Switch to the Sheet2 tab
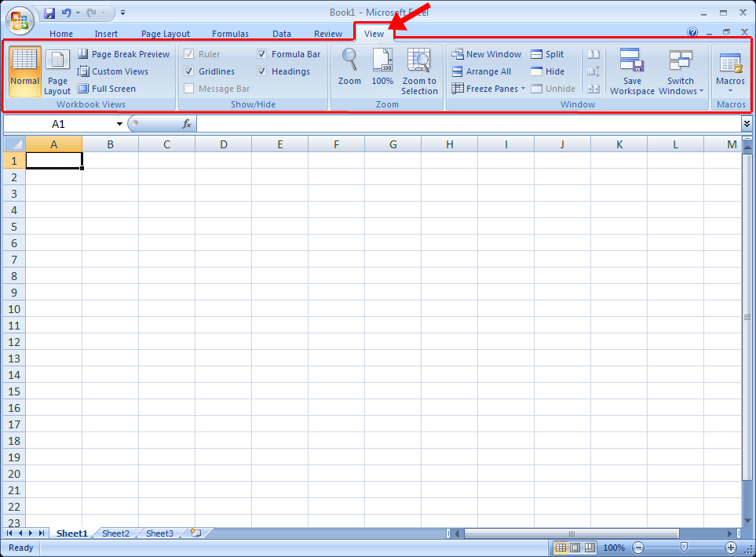The width and height of the screenshot is (756, 557). coord(115,533)
